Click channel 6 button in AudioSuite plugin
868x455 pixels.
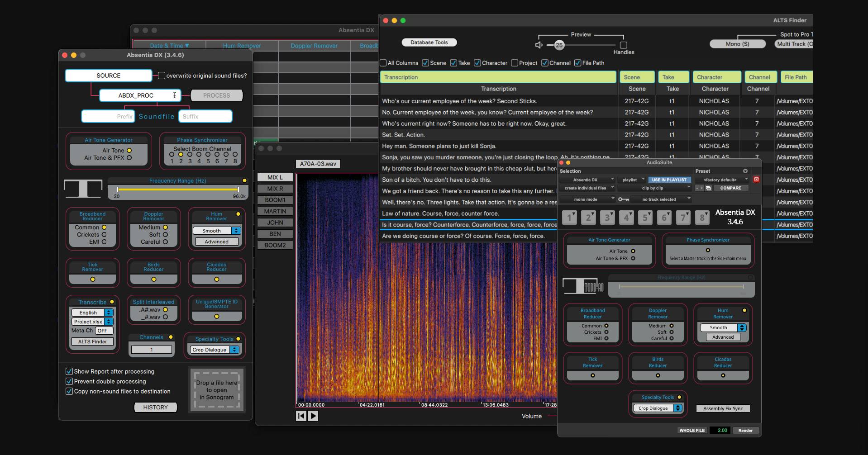664,218
